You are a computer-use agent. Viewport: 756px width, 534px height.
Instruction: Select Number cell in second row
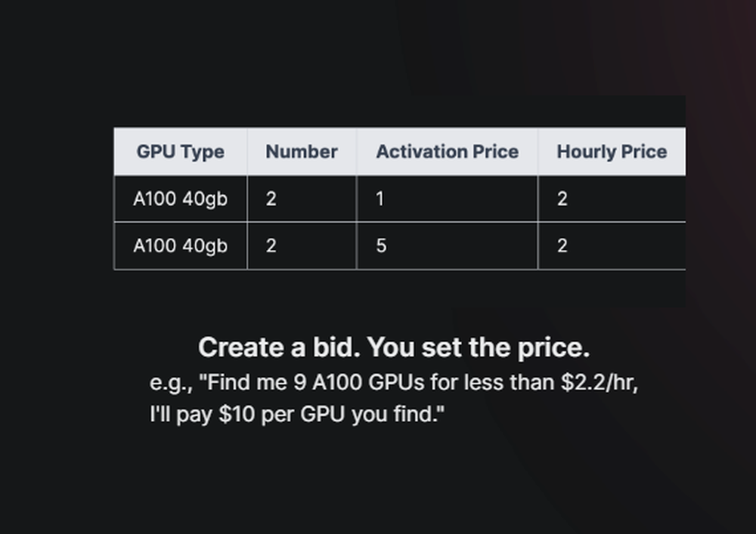pos(302,246)
